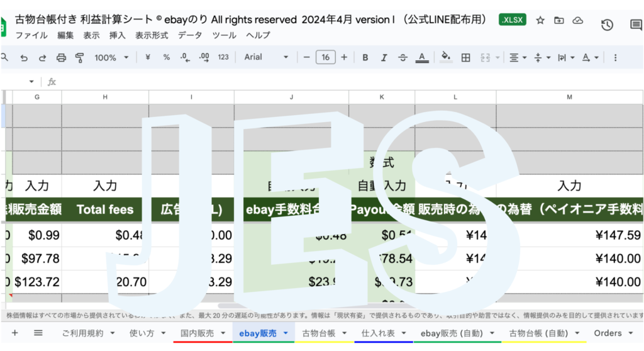This screenshot has width=644, height=351.
Task: Increase decimal places icon
Action: click(x=204, y=57)
